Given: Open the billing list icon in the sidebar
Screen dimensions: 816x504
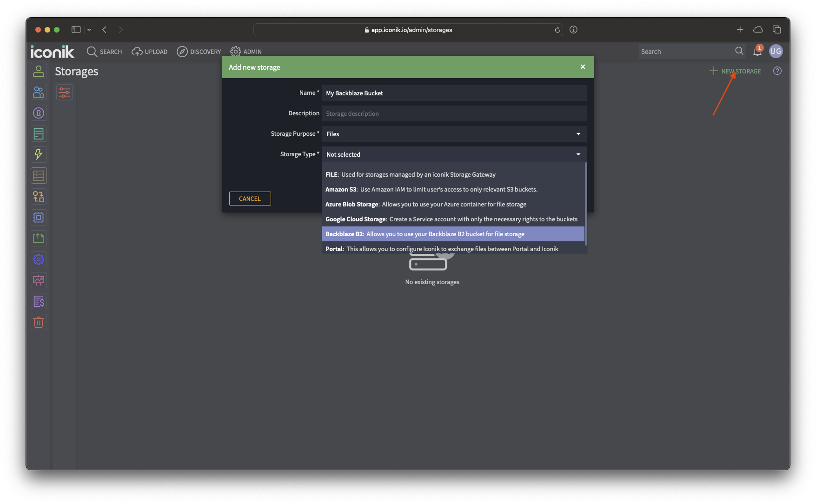Looking at the screenshot, I should pyautogui.click(x=39, y=301).
